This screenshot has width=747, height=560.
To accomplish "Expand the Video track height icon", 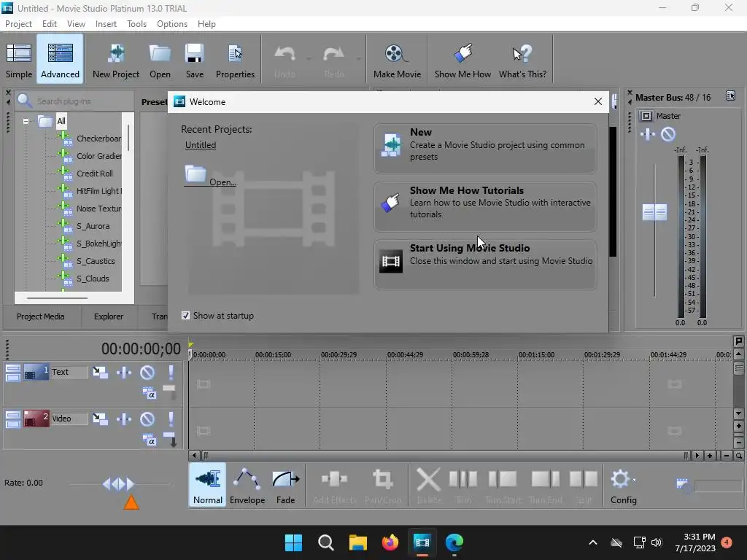I will (x=13, y=419).
